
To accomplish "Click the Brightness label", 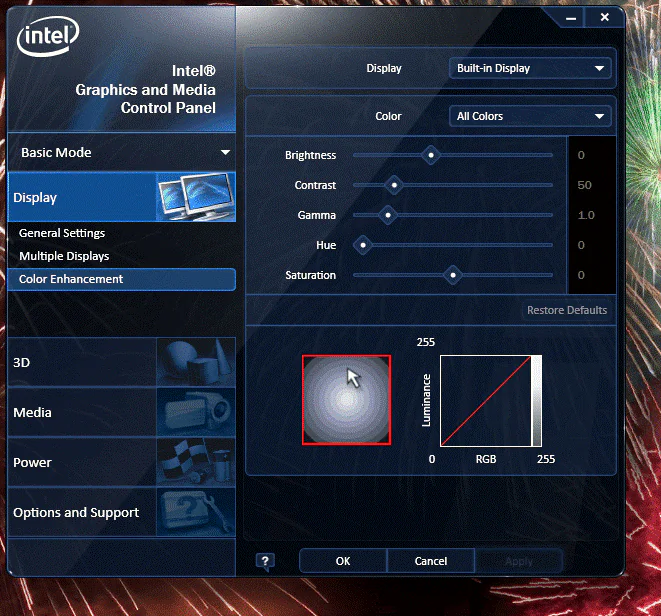I will [x=311, y=155].
